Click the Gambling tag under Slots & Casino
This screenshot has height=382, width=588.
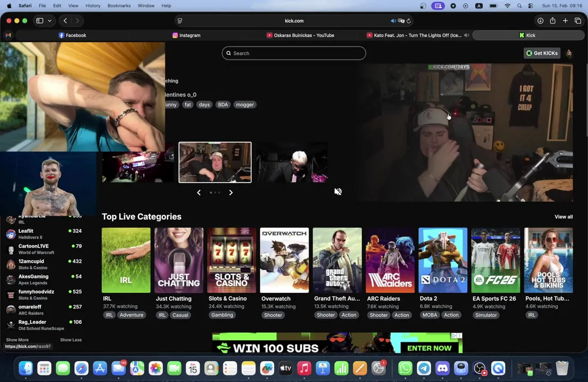pos(222,315)
